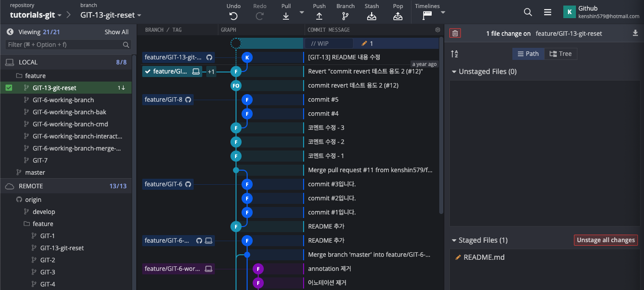Select the origin develop remote branch
644x290 pixels.
43,212
